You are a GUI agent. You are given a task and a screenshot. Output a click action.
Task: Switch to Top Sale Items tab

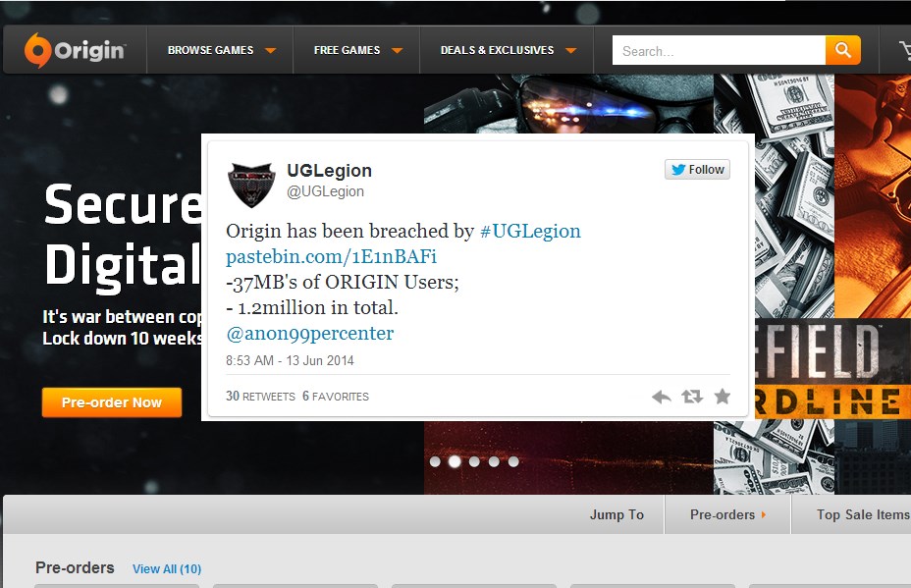tap(862, 514)
